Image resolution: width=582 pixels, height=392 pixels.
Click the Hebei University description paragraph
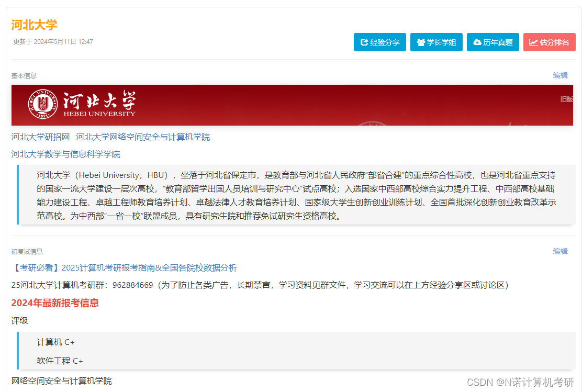pyautogui.click(x=296, y=195)
